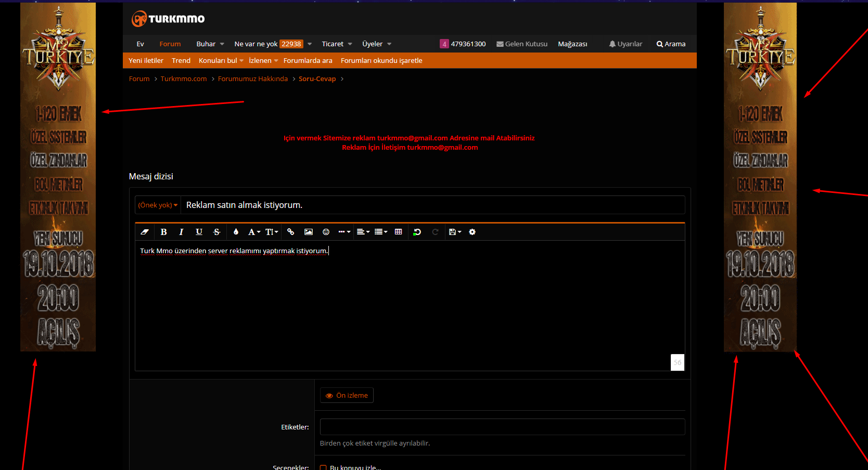Go to 'Yeni iletiler' tab
Viewport: 868px width, 470px height.
click(x=146, y=60)
